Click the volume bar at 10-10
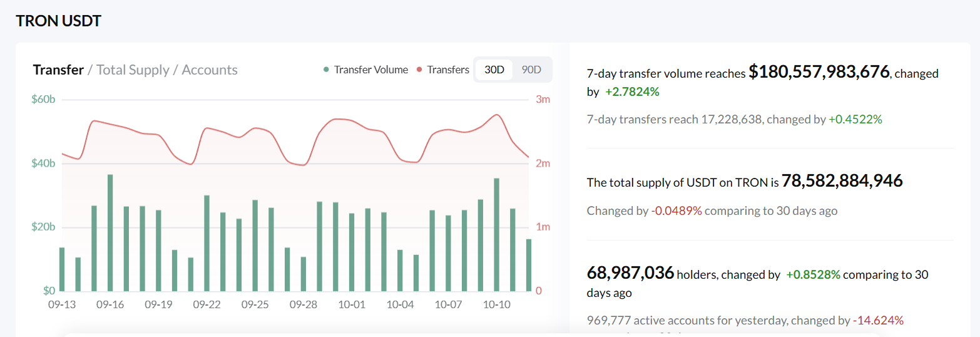Screen dimensions: 980x337 click(497, 235)
